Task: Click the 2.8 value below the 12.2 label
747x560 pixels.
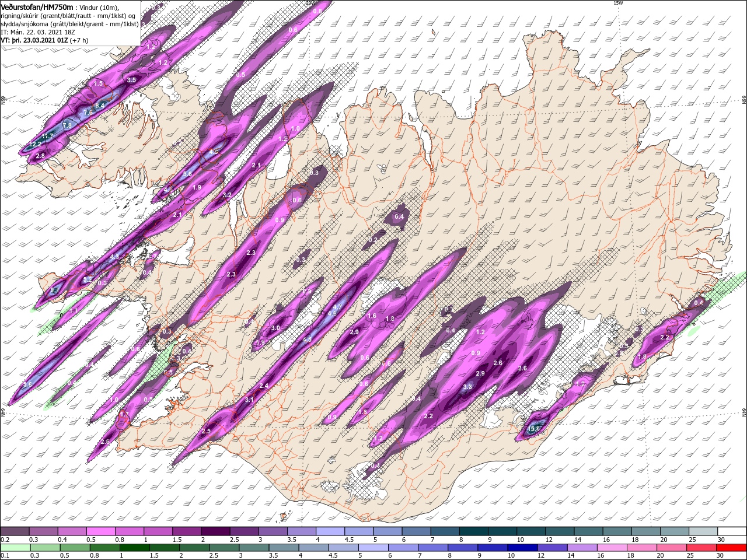Action: click(40, 156)
